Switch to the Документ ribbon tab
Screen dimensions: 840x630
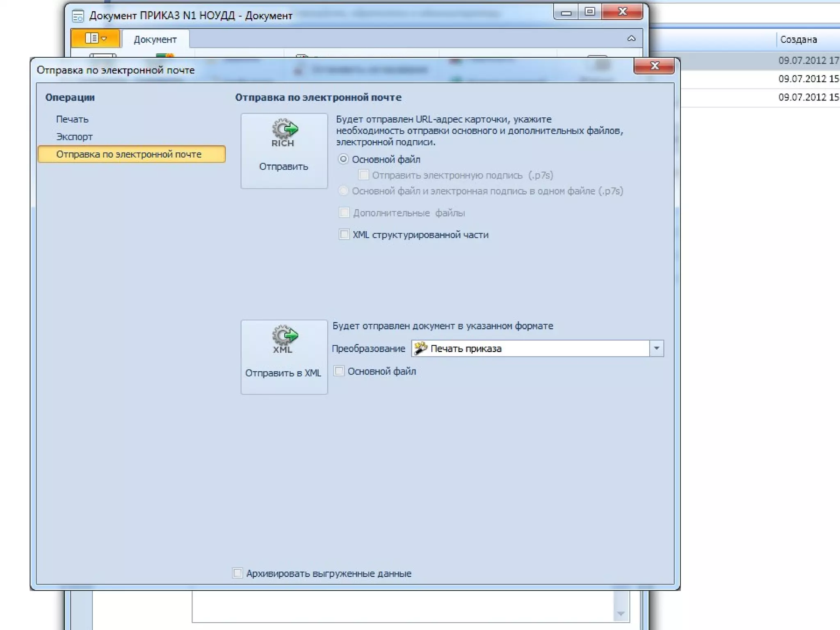click(155, 40)
